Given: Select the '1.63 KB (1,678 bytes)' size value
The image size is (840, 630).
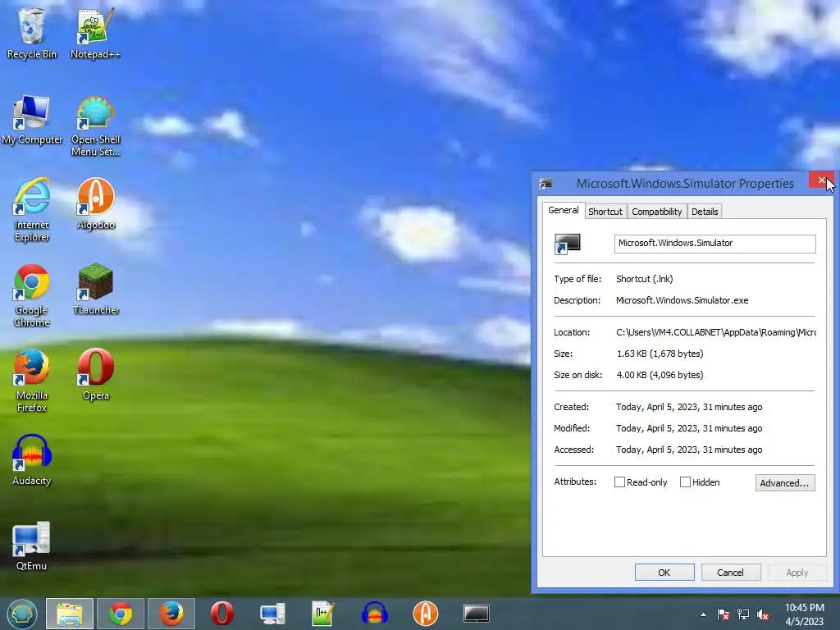Looking at the screenshot, I should tap(660, 354).
